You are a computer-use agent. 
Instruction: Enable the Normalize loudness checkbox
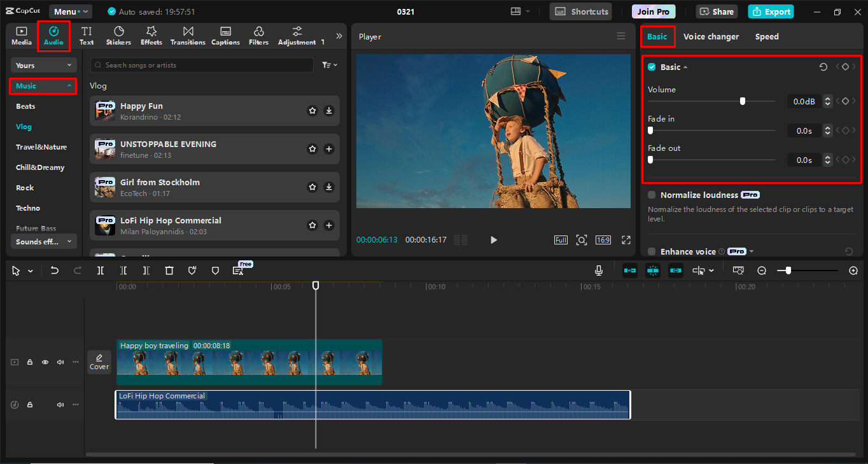(650, 195)
